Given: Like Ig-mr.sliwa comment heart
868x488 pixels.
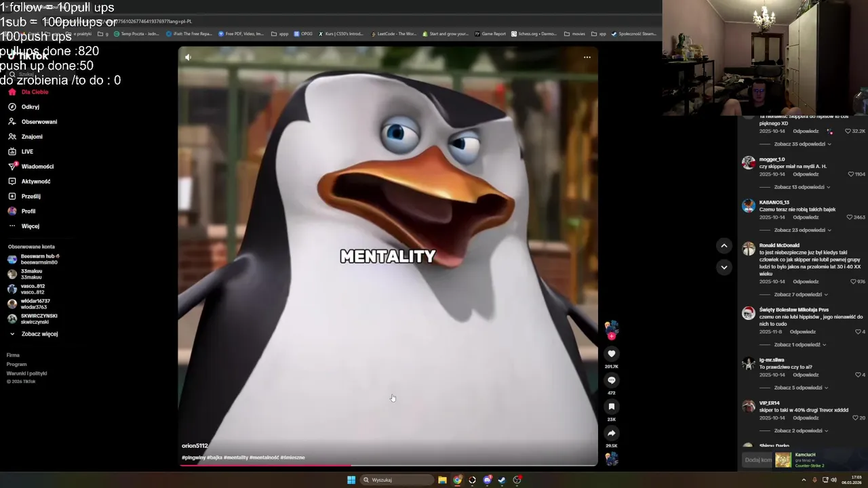Looking at the screenshot, I should coord(857,375).
